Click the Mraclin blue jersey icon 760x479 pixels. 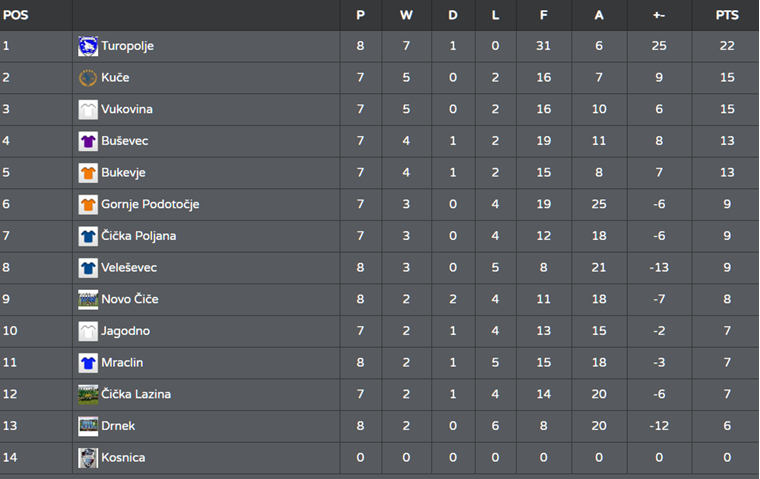click(88, 363)
